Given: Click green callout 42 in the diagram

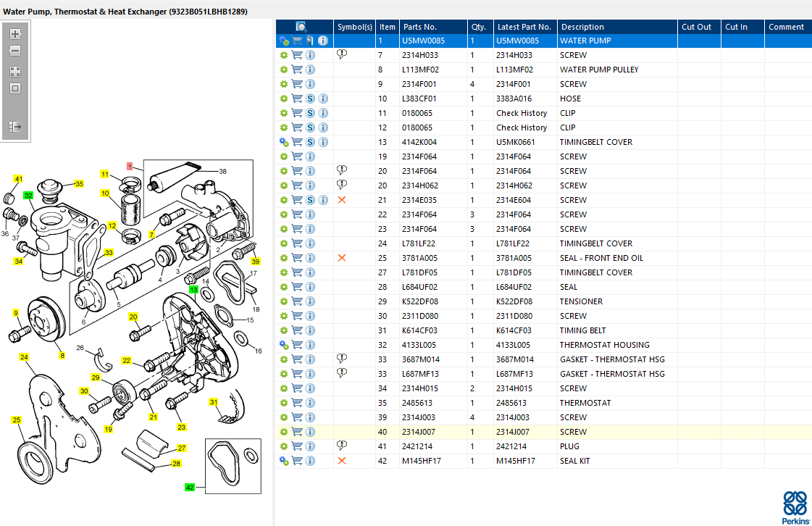Looking at the screenshot, I should 190,487.
